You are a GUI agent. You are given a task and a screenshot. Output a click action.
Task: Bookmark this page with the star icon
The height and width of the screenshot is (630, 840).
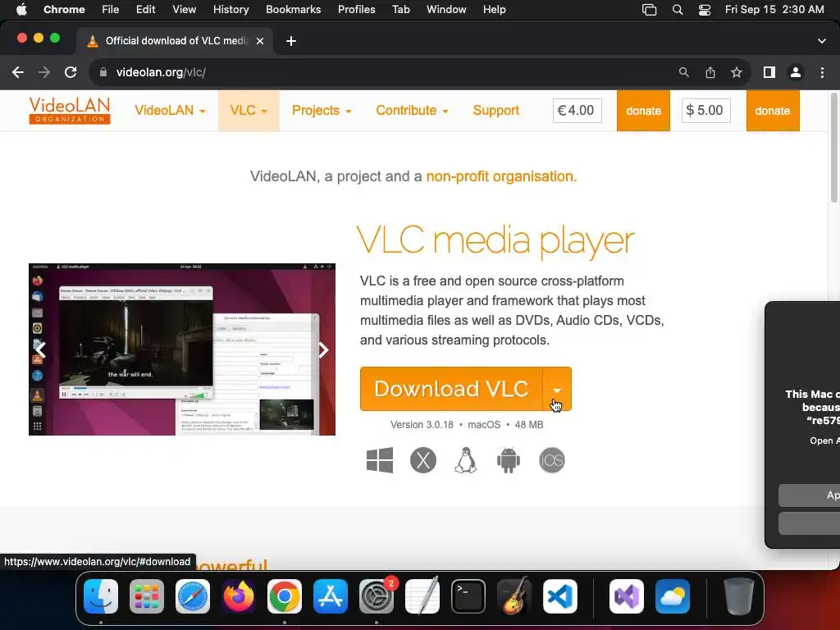[x=737, y=72]
